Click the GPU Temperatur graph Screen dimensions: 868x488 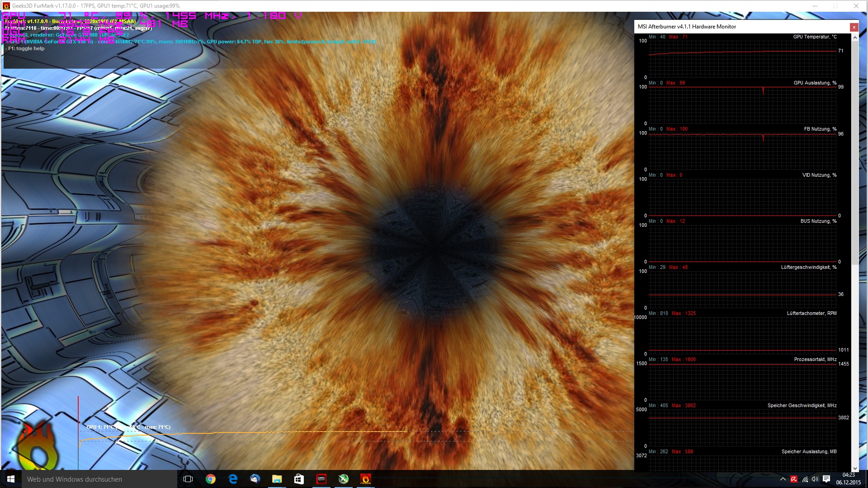[x=742, y=59]
